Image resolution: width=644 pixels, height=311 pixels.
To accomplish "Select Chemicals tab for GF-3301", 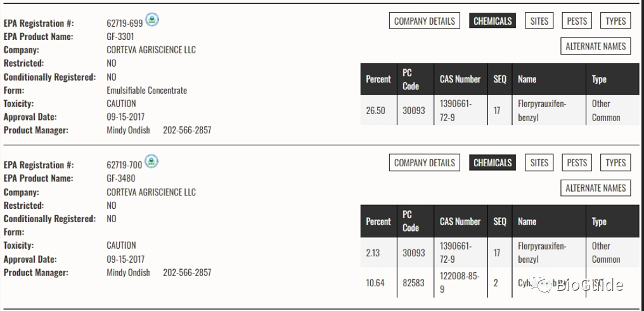I will (x=493, y=20).
